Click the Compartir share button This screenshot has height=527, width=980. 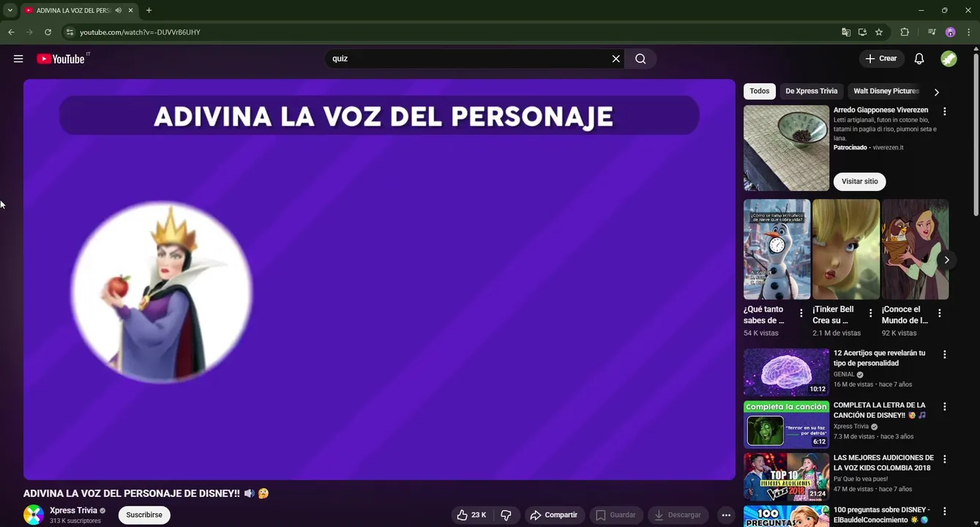coord(554,515)
